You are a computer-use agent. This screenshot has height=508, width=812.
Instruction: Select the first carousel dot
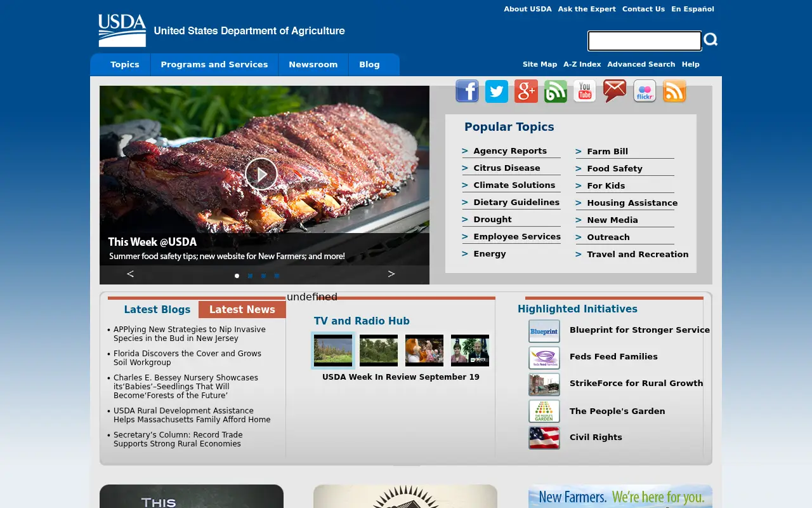(x=237, y=276)
